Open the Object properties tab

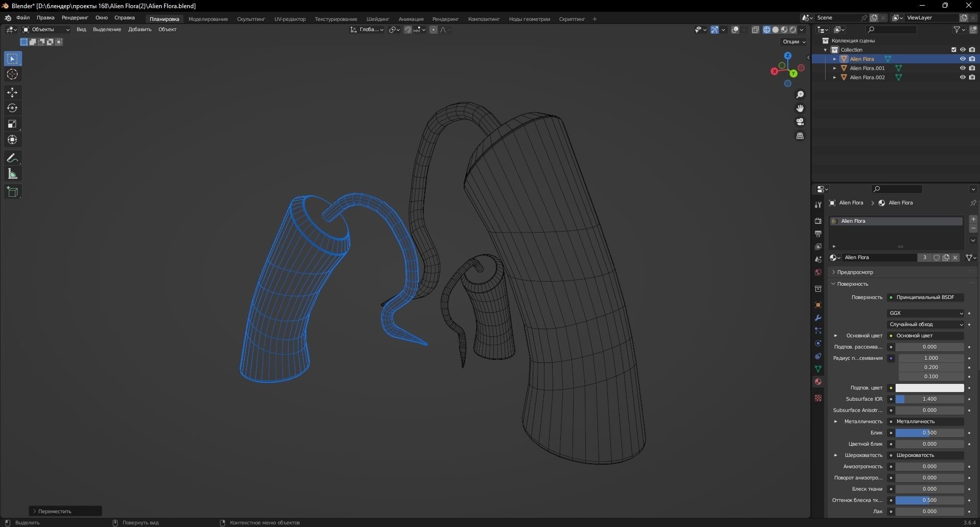coord(818,305)
